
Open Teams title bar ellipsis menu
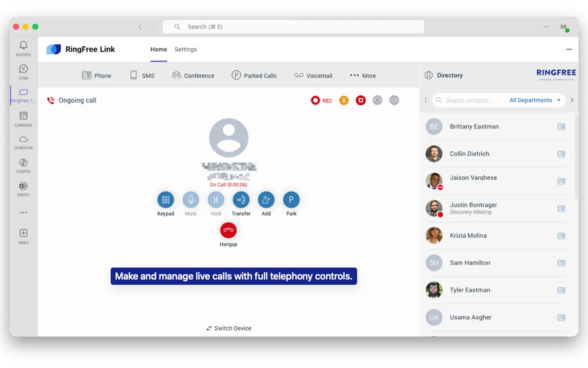(546, 26)
